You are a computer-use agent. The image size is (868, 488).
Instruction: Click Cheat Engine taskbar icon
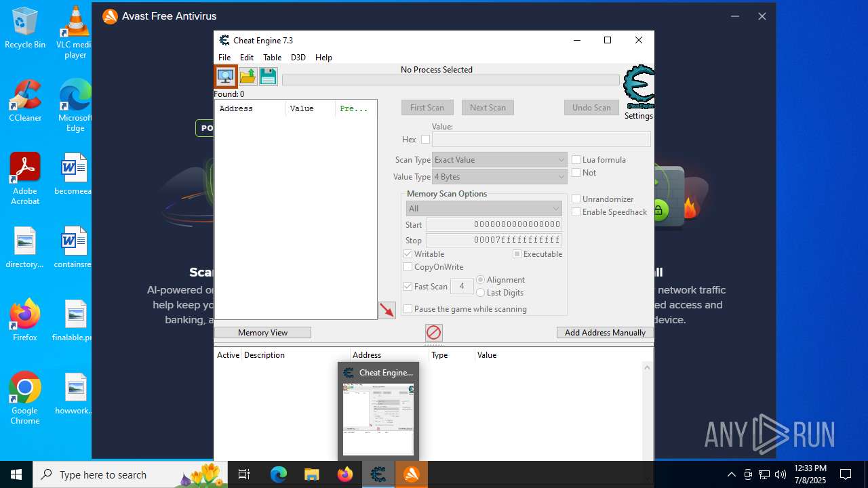pos(378,474)
